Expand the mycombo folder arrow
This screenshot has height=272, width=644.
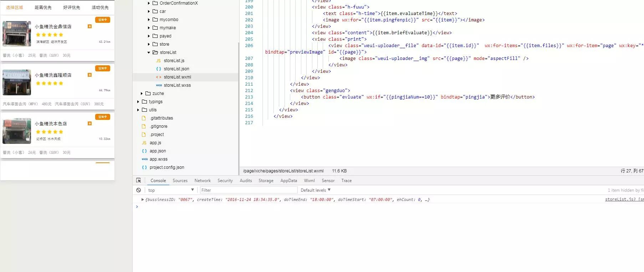[149, 20]
